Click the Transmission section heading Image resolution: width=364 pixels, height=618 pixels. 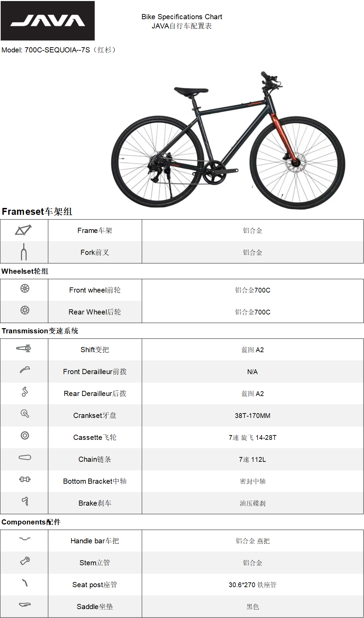40,331
